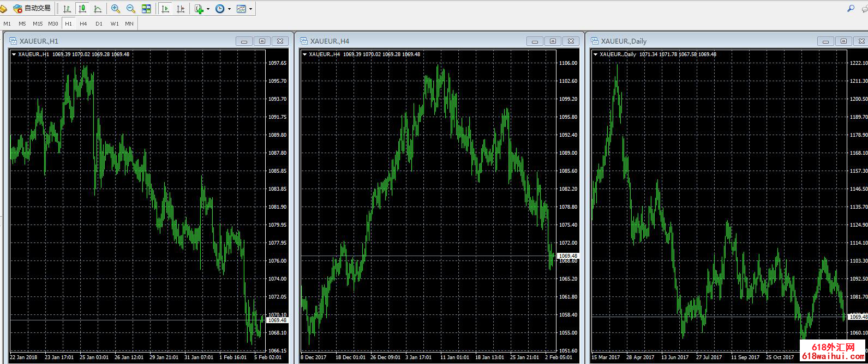
Task: Switch to the H4 timeframe
Action: 83,23
